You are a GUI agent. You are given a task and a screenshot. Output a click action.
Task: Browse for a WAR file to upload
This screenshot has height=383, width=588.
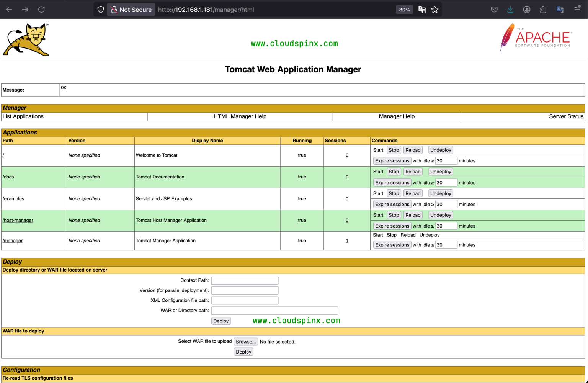click(245, 341)
